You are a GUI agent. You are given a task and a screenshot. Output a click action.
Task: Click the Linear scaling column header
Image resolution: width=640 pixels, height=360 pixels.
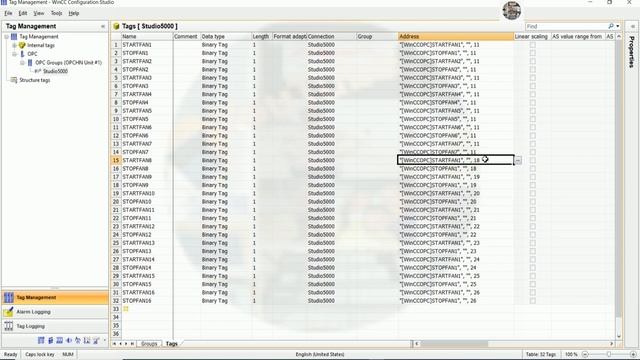click(532, 36)
